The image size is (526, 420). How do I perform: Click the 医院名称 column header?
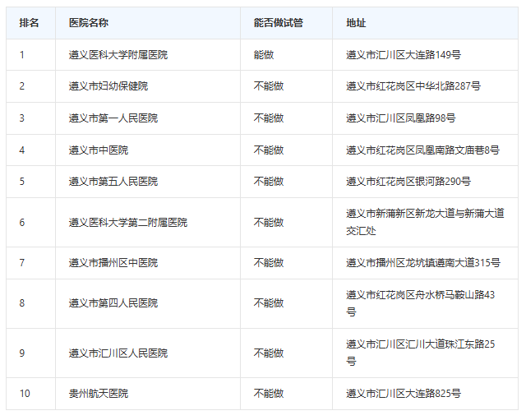[89, 23]
